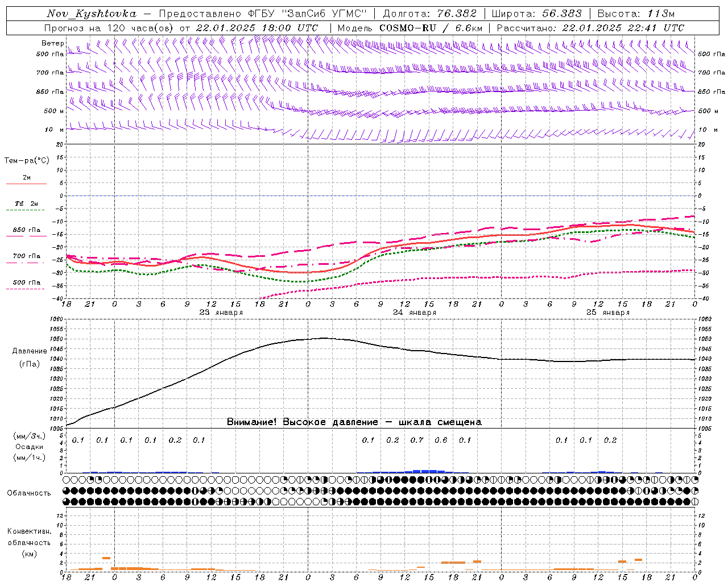728x582 pixels.
Task: Select the 'Широта: 56.383' latitude value
Action: click(x=536, y=14)
